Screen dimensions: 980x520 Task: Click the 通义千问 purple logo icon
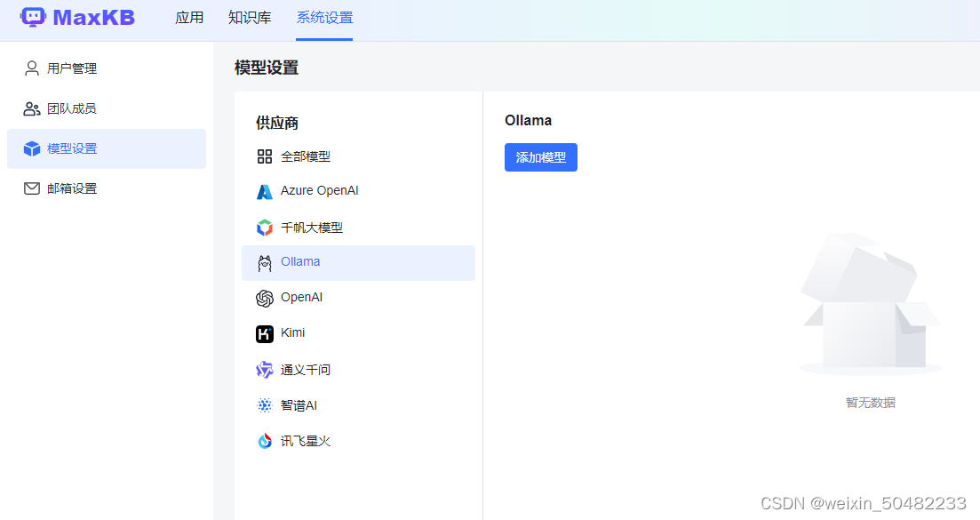(265, 370)
